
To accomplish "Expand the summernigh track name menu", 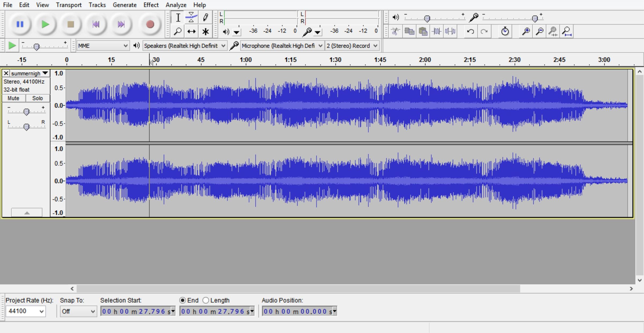I will coord(45,73).
